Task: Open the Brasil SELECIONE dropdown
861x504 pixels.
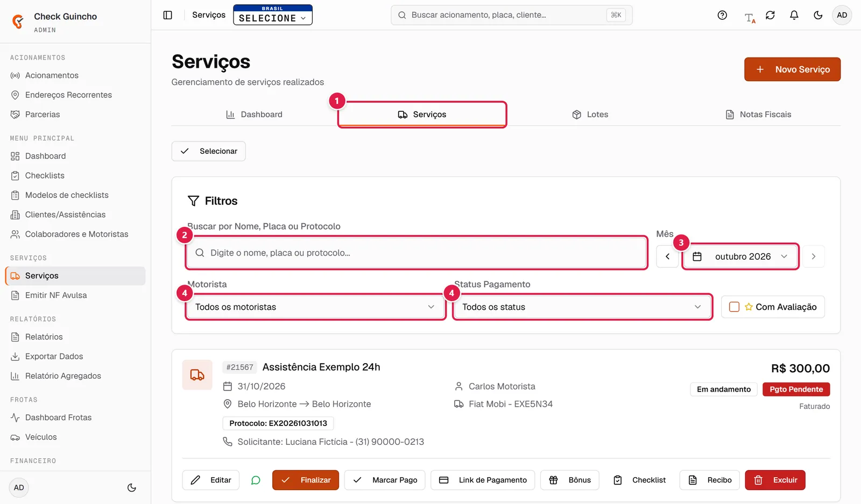Action: (x=273, y=15)
